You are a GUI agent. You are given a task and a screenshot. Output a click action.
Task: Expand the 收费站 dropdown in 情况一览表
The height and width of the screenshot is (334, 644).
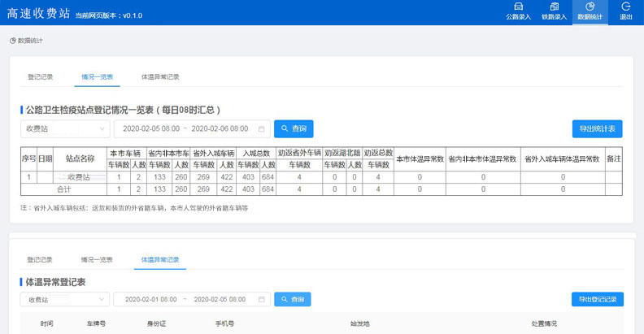pos(65,128)
